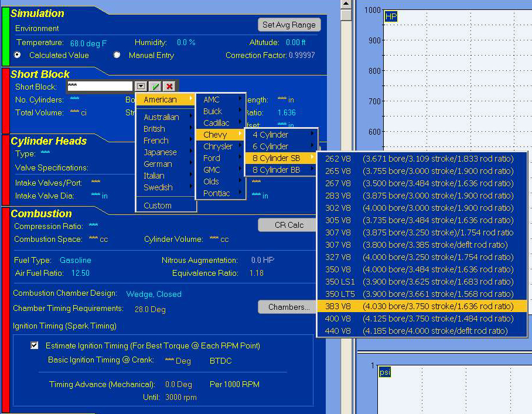Expand the Chrysler manufacturer submenu
This screenshot has height=414, width=532.
pos(220,146)
